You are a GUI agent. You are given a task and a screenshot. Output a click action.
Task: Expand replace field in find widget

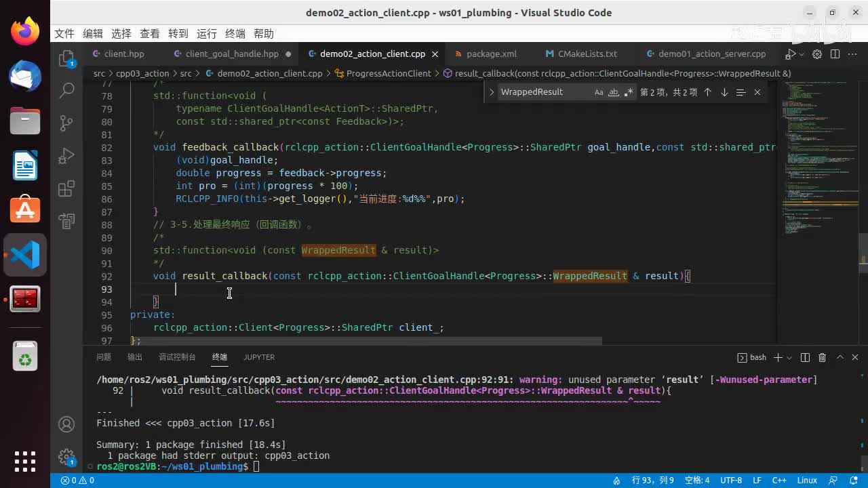tap(492, 92)
